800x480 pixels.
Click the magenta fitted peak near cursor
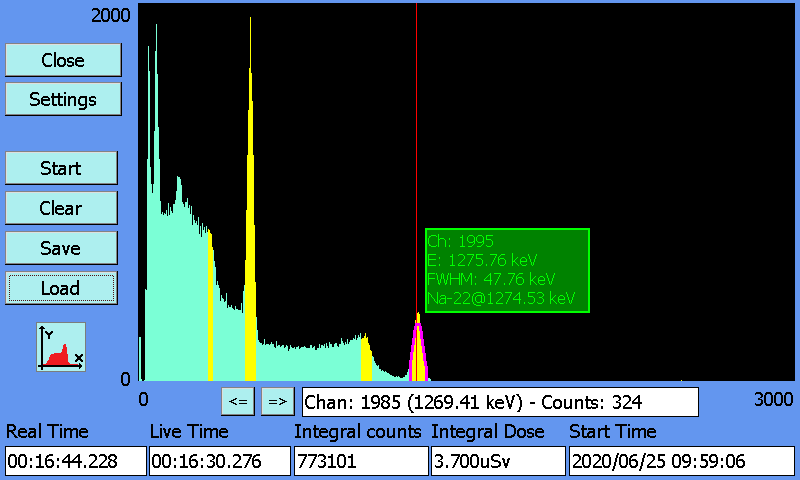pos(418,350)
